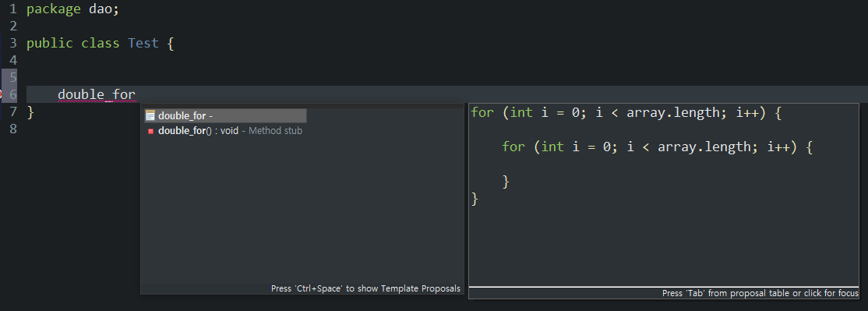Click line number 5 in the gutter
Image resolution: width=868 pixels, height=311 pixels.
tap(13, 77)
